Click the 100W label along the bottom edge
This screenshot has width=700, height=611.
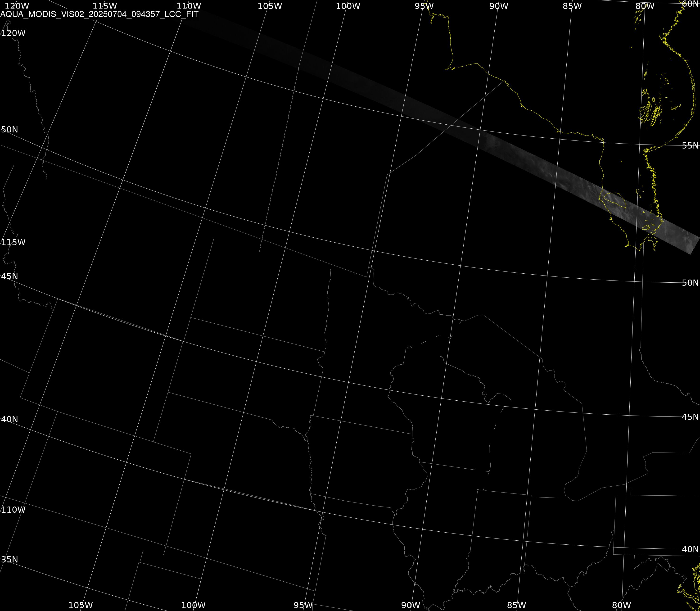[193, 605]
